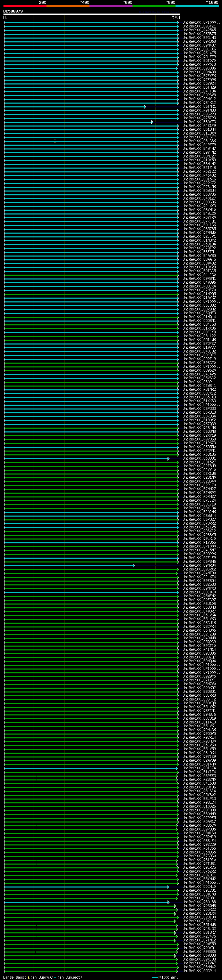
Task: Click the UniRef100_O65875 hit label
Action: (199, 34)
